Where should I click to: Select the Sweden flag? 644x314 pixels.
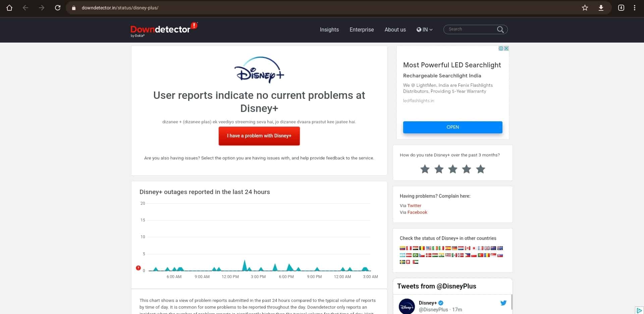click(x=402, y=262)
